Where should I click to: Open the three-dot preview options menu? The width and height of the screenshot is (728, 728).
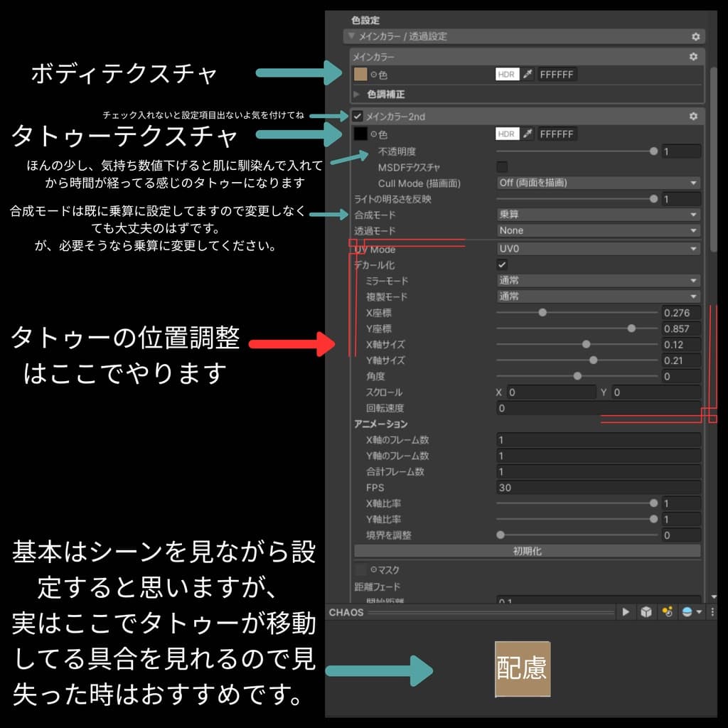coord(712,612)
